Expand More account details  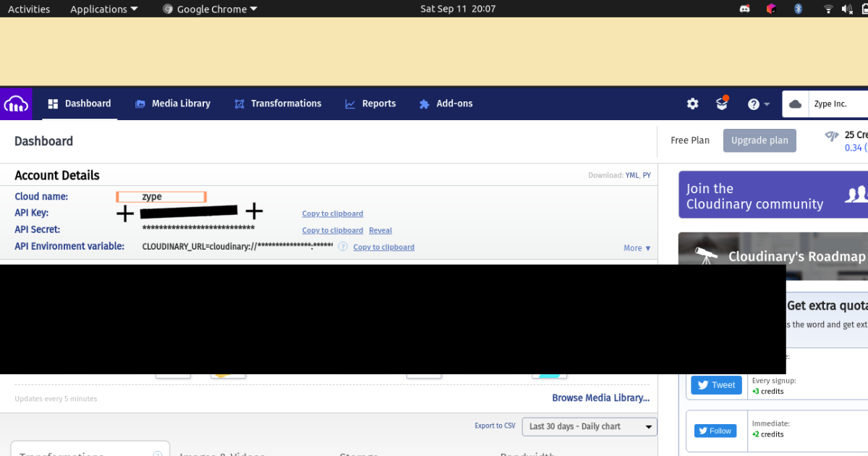pyautogui.click(x=637, y=248)
